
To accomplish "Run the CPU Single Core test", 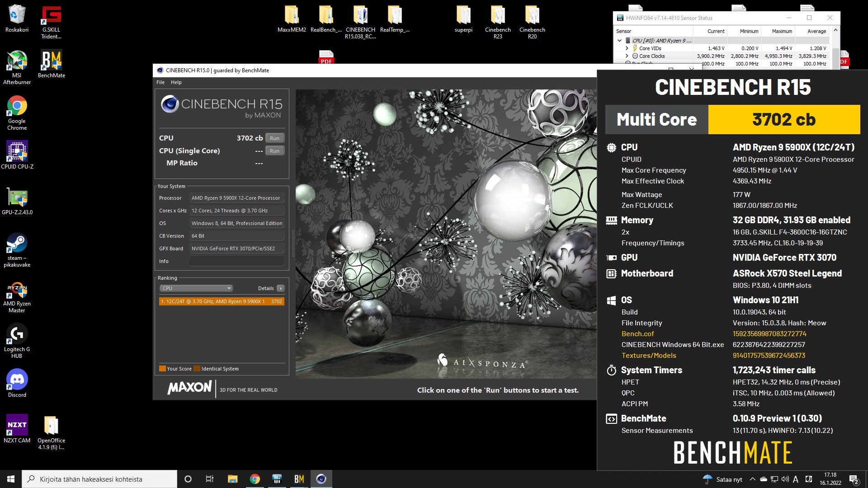I will click(274, 151).
